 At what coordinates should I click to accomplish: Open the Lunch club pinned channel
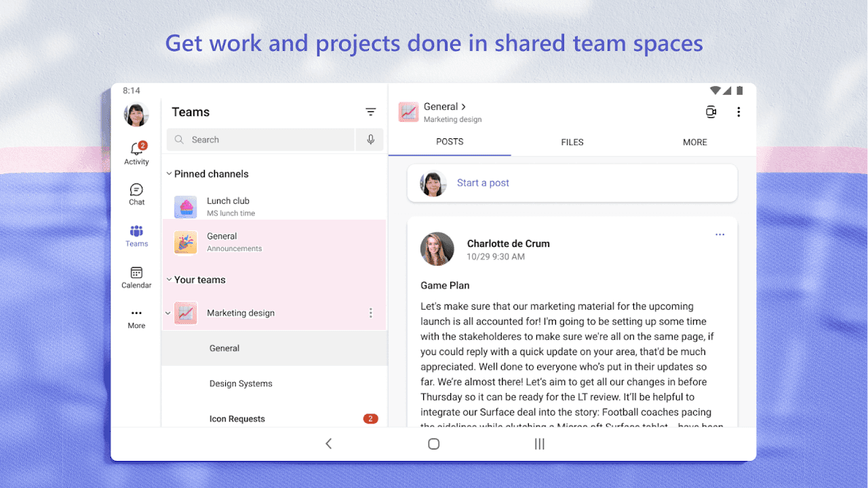[x=274, y=207]
